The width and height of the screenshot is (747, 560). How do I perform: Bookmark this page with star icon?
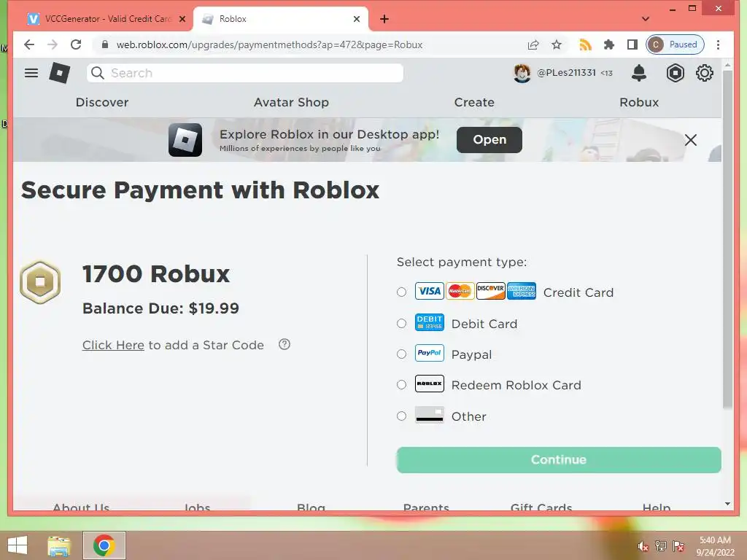[x=557, y=44]
